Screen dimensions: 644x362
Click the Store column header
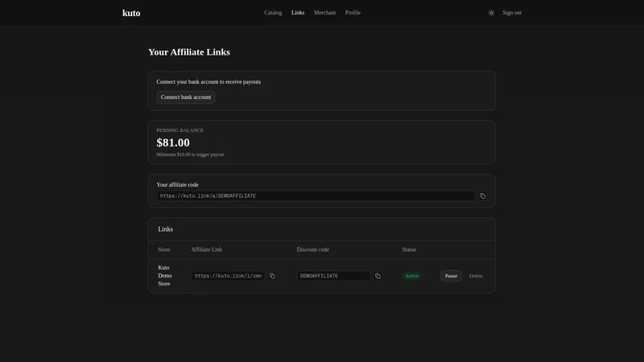(164, 249)
